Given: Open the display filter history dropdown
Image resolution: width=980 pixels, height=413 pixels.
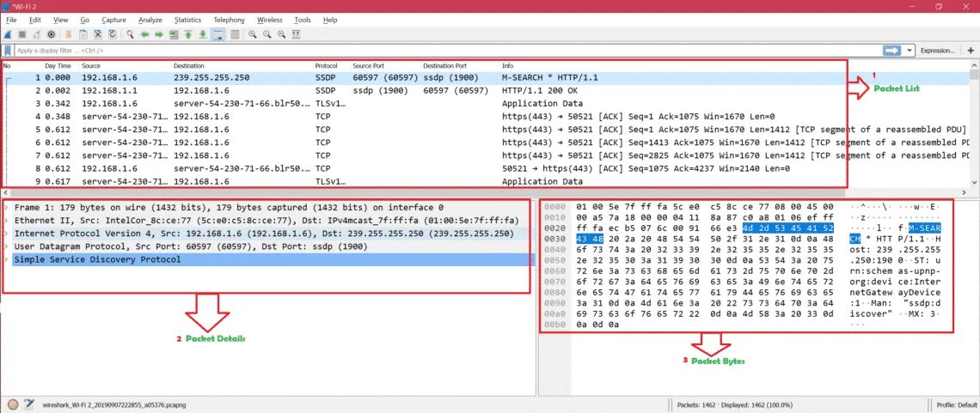Looking at the screenshot, I should [908, 50].
